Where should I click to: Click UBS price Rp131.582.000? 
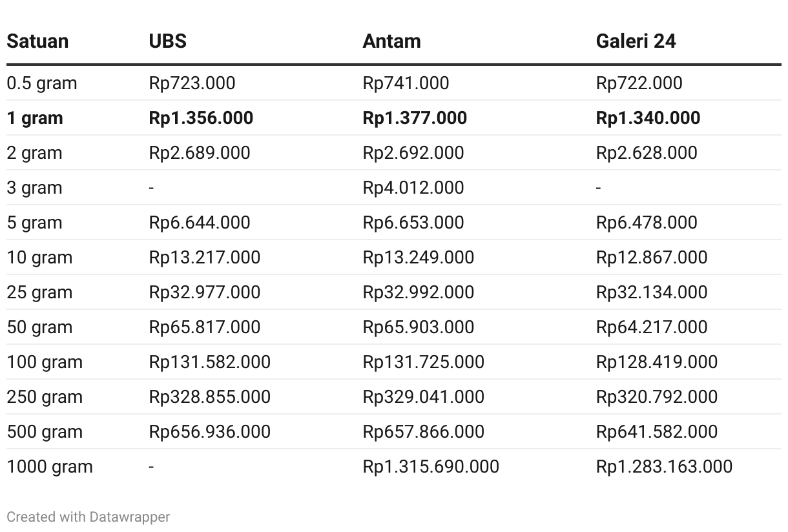210,362
